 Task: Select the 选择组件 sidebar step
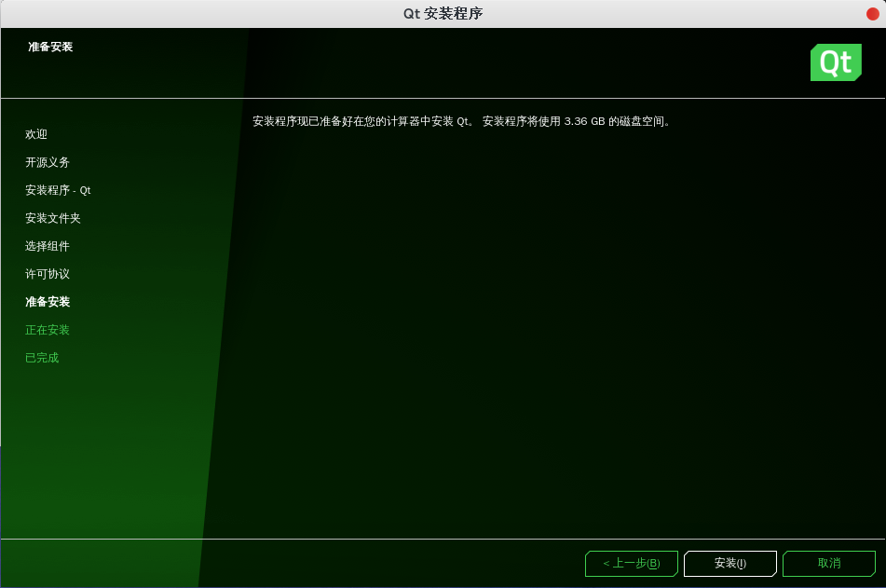48,246
